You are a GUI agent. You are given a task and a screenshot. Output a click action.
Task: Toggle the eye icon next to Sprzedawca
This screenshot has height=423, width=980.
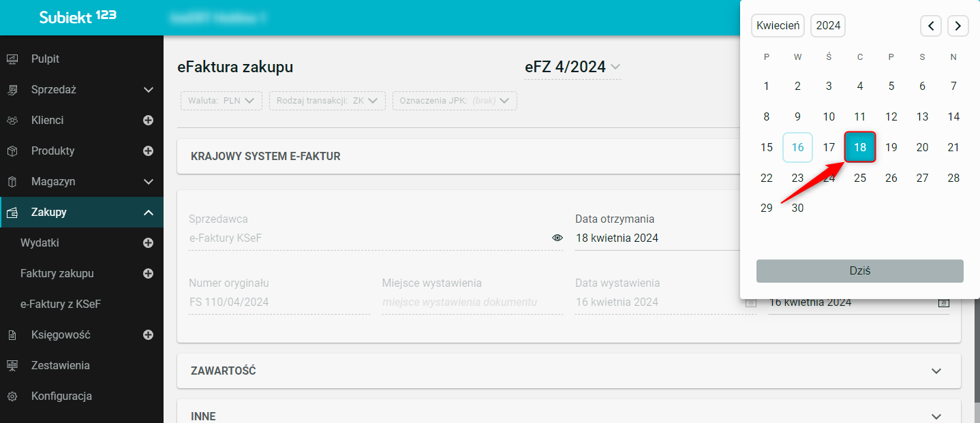point(557,238)
